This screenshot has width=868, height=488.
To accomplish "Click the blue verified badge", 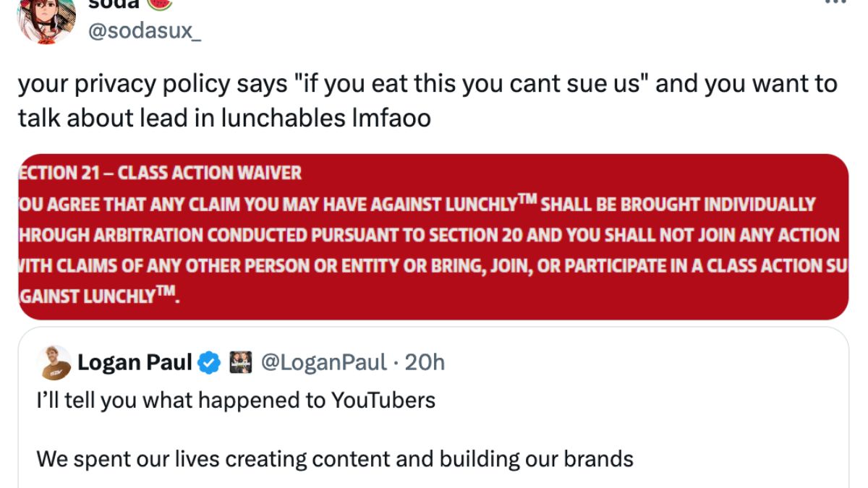I will (210, 362).
